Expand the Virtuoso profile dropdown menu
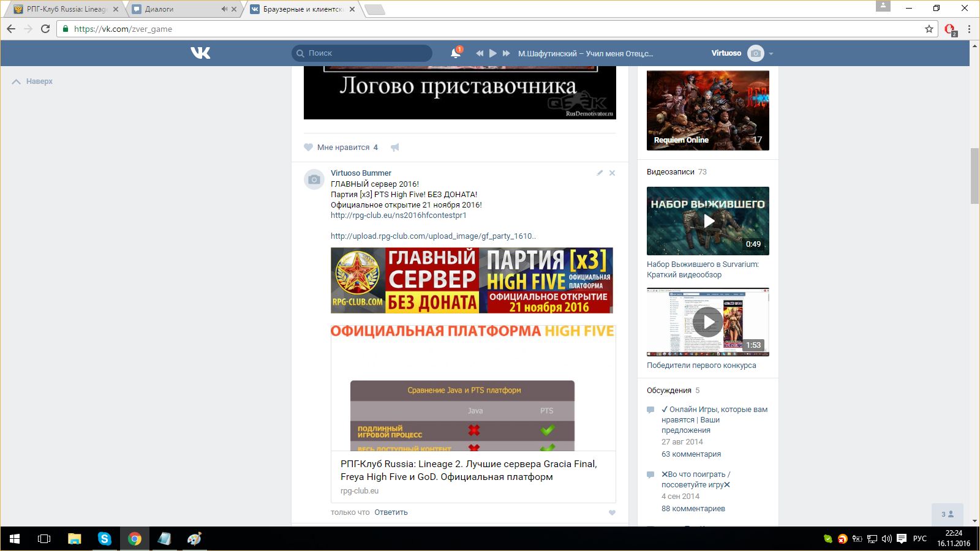 pyautogui.click(x=771, y=54)
